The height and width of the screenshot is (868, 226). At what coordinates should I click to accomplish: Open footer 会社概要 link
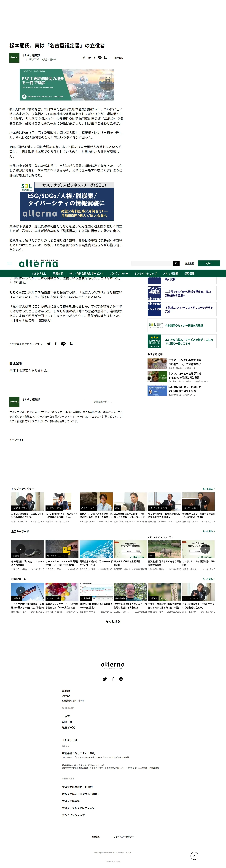click(66, 690)
